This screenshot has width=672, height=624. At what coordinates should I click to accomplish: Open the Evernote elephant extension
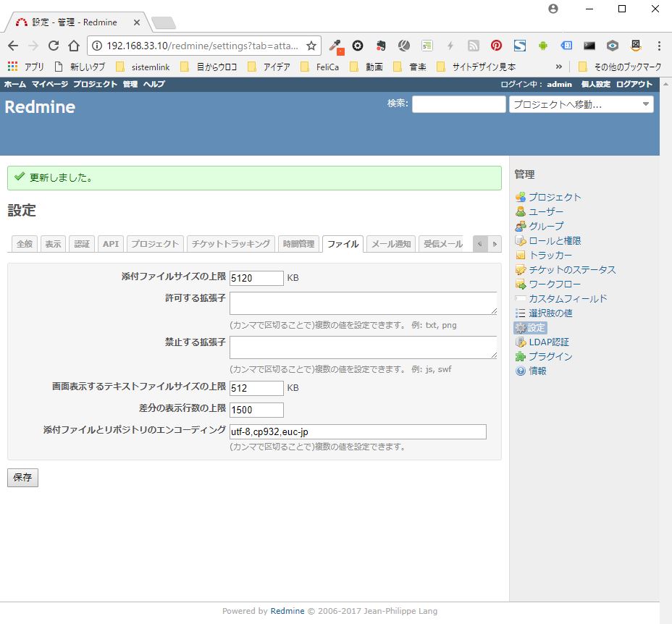(381, 46)
